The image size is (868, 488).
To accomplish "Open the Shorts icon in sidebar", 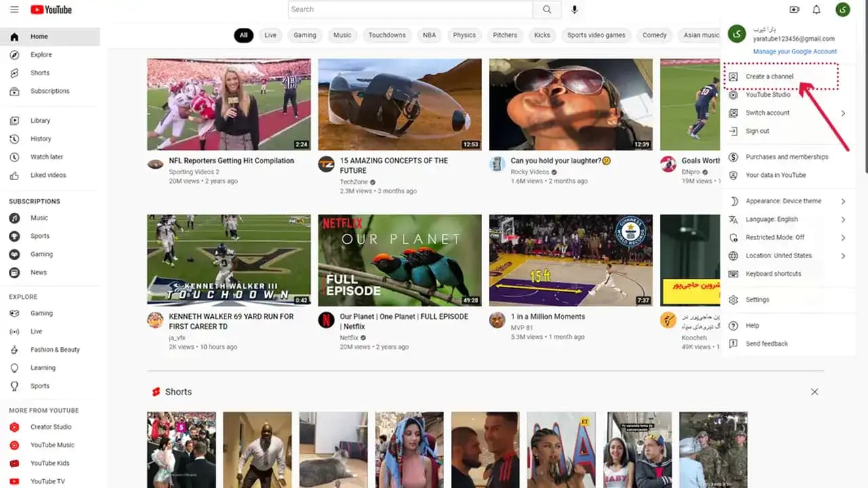I will pos(14,73).
